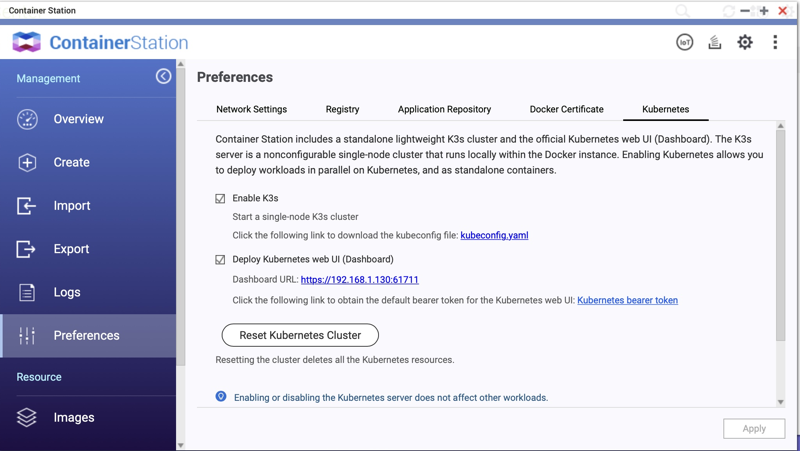Uncheck Deploy Kubernetes web UI checkbox

coord(220,260)
